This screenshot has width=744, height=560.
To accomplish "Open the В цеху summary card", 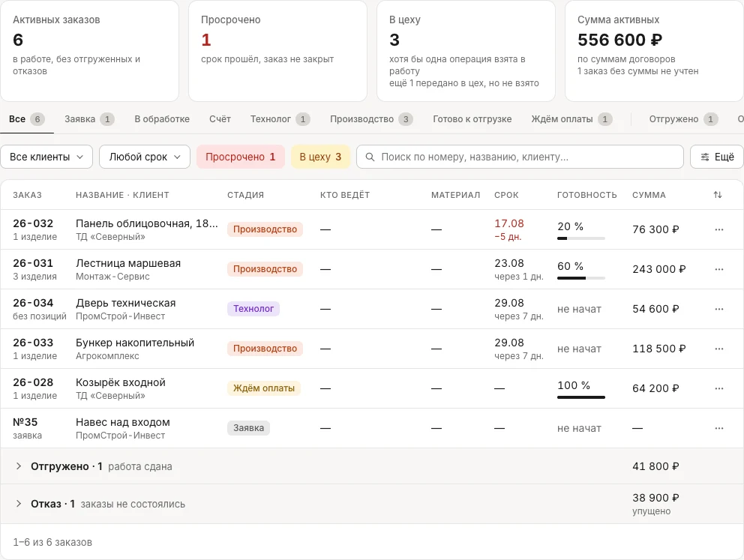I will click(466, 51).
